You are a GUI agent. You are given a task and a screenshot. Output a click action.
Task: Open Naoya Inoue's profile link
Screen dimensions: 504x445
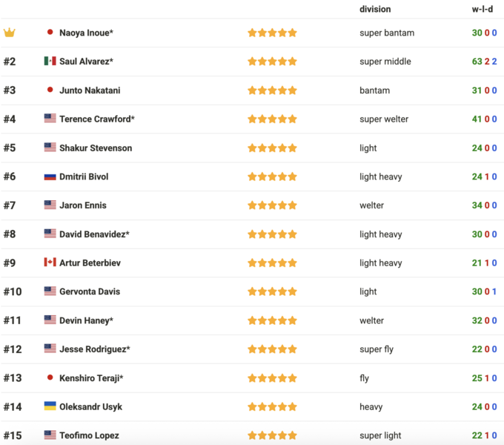86,33
